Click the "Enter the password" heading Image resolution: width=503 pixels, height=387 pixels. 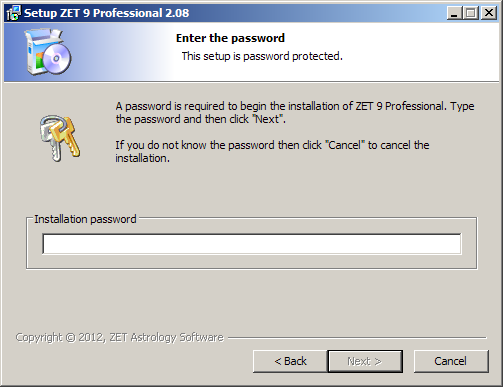230,38
